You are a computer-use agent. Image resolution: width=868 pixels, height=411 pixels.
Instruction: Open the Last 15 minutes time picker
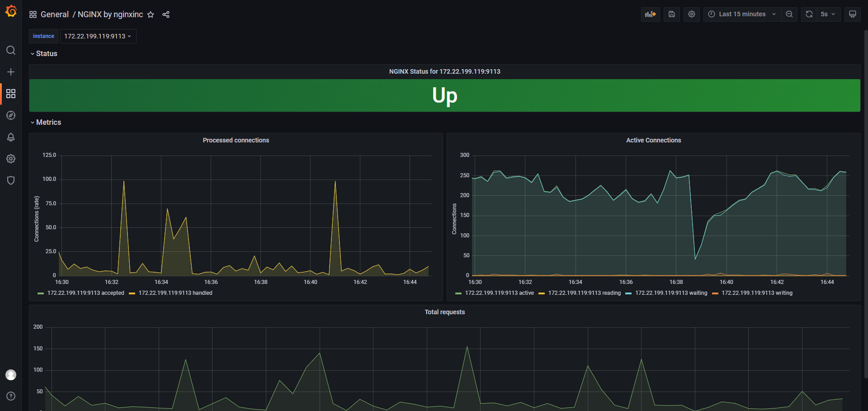point(741,14)
